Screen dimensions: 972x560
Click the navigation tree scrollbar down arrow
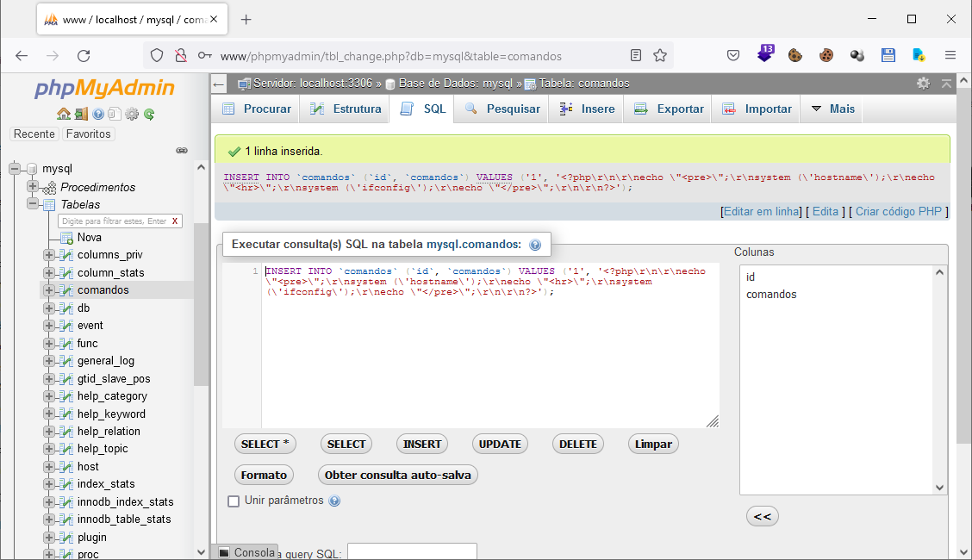pyautogui.click(x=201, y=552)
